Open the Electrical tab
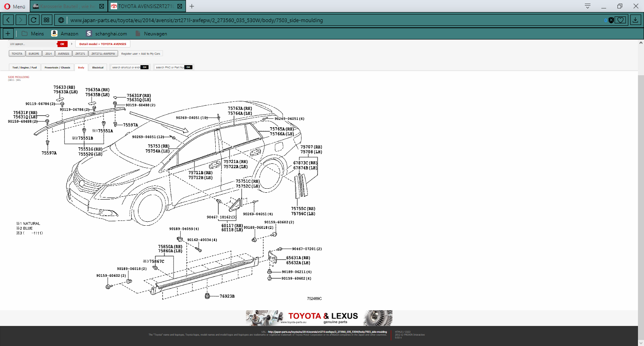Image resolution: width=644 pixels, height=346 pixels. pos(98,67)
